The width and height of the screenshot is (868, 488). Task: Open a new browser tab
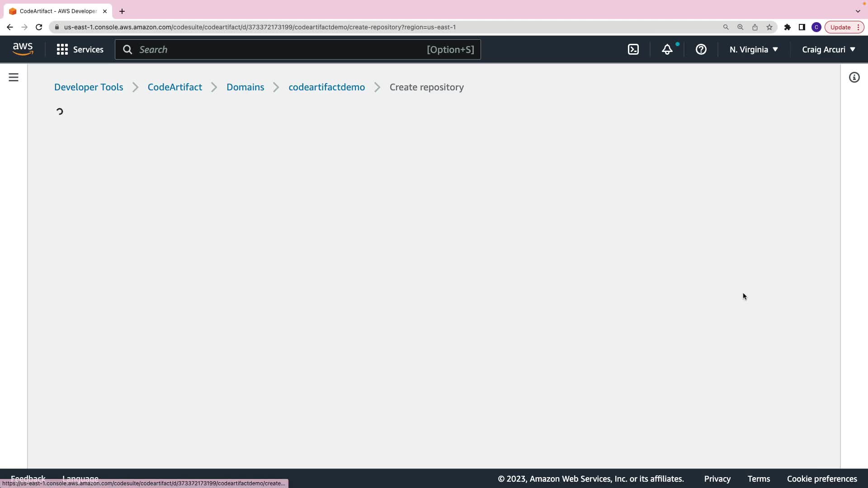point(122,11)
